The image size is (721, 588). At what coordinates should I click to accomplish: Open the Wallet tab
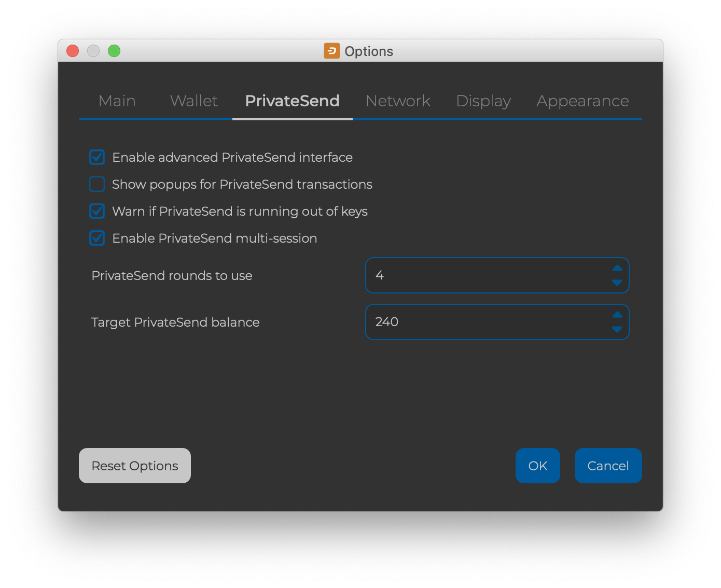194,101
